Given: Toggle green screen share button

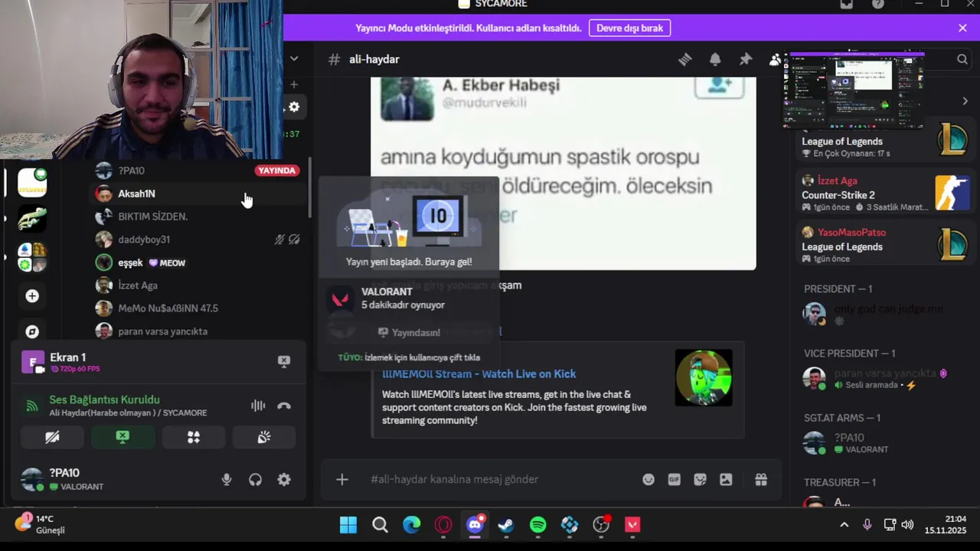Looking at the screenshot, I should click(x=122, y=437).
